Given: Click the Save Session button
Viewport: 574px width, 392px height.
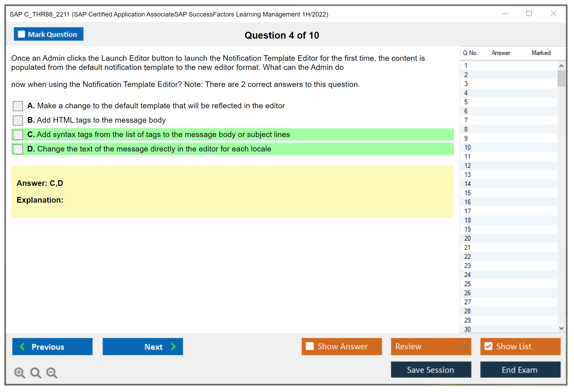Looking at the screenshot, I should pyautogui.click(x=431, y=370).
